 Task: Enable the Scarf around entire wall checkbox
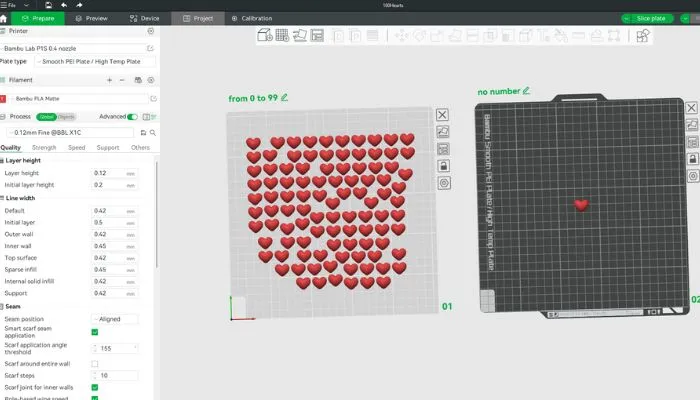(x=95, y=364)
